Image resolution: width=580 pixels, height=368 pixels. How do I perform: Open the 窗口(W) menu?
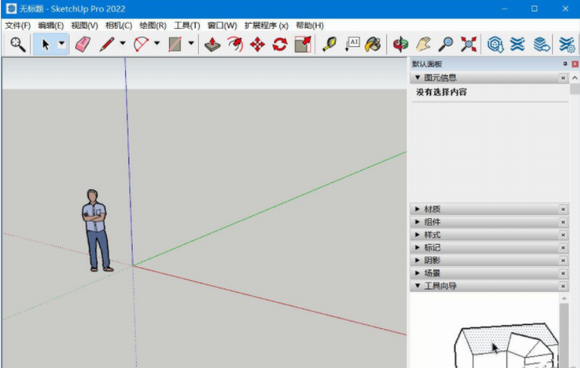(222, 26)
